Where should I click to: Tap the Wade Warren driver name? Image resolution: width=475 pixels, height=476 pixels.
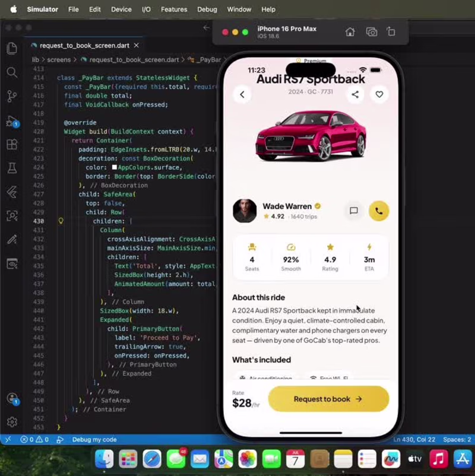point(287,206)
